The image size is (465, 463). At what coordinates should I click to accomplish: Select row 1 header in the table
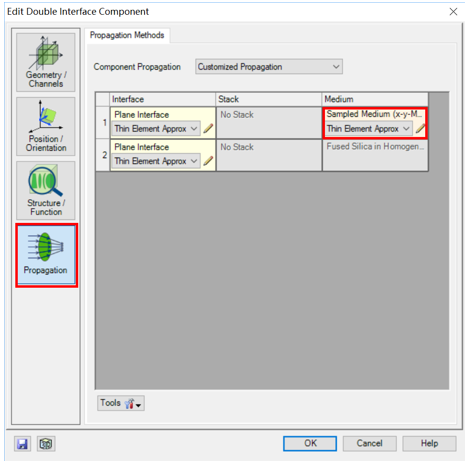click(103, 123)
